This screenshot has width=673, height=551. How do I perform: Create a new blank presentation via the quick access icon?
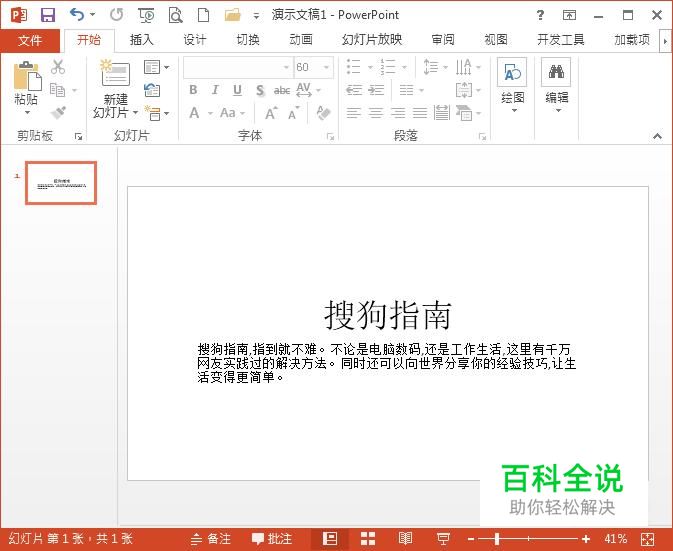203,15
